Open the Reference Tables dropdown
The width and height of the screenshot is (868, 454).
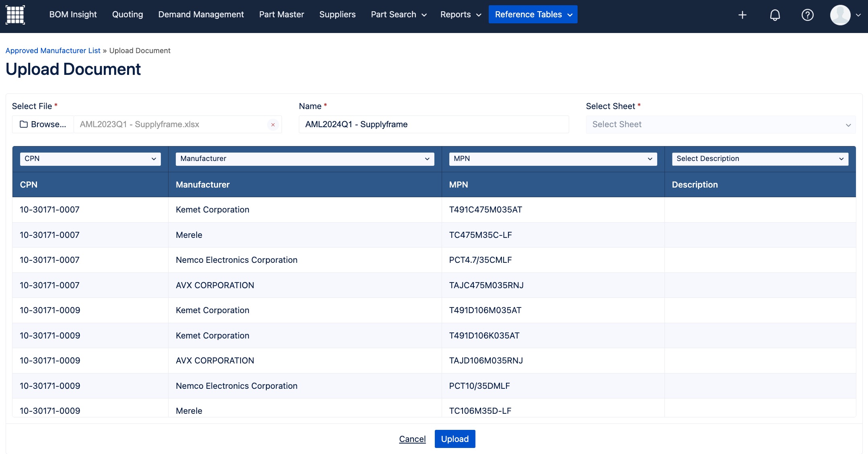(533, 14)
